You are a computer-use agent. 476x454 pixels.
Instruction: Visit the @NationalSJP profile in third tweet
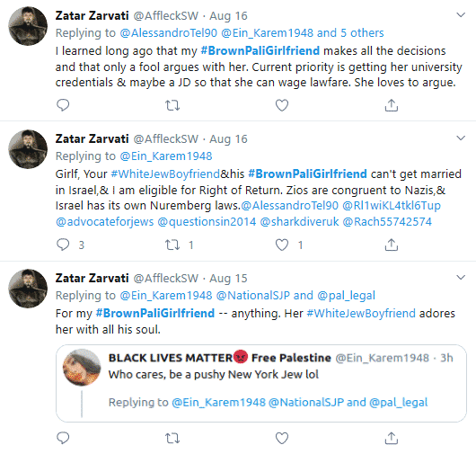tap(253, 296)
